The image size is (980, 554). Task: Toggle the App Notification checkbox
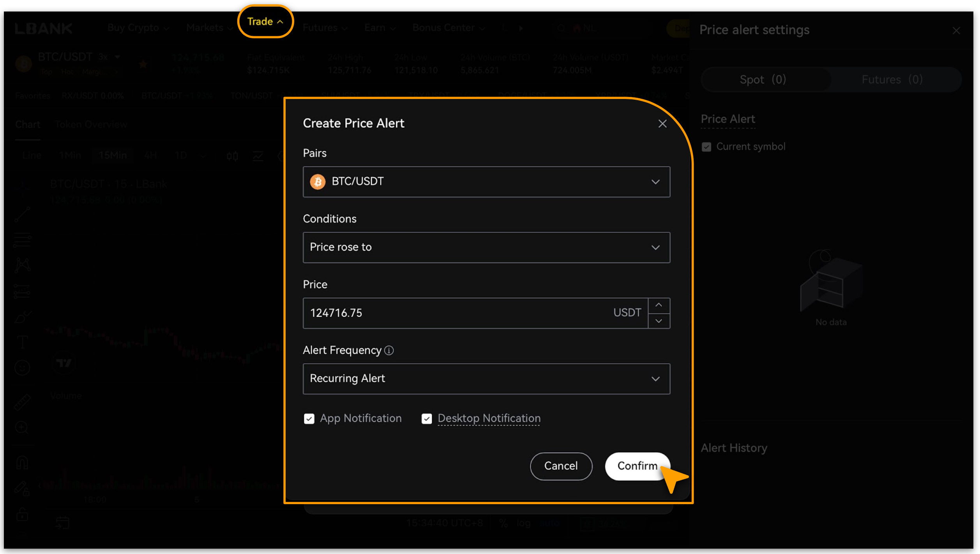[x=309, y=419]
